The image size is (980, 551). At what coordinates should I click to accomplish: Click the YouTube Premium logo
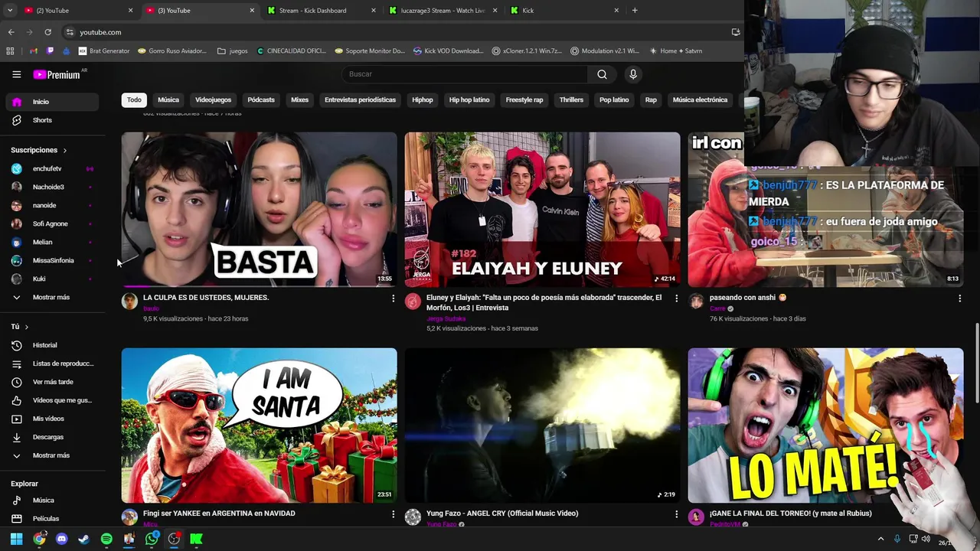[57, 74]
